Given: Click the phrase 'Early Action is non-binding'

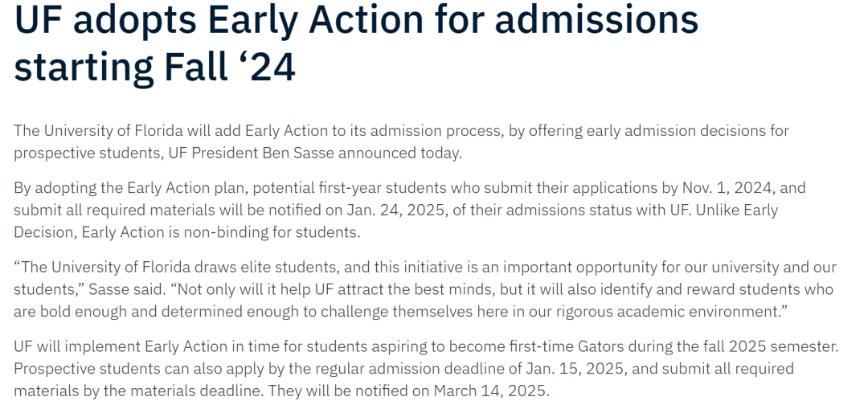Looking at the screenshot, I should 170,232.
